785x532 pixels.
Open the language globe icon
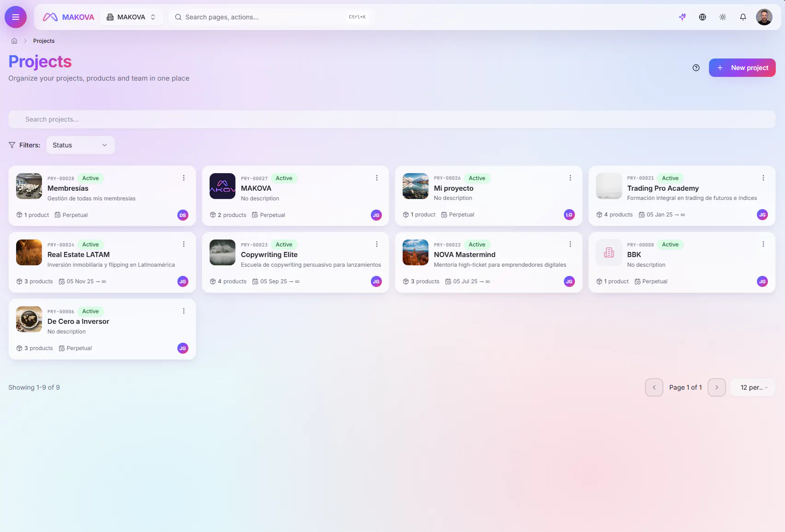(x=703, y=17)
